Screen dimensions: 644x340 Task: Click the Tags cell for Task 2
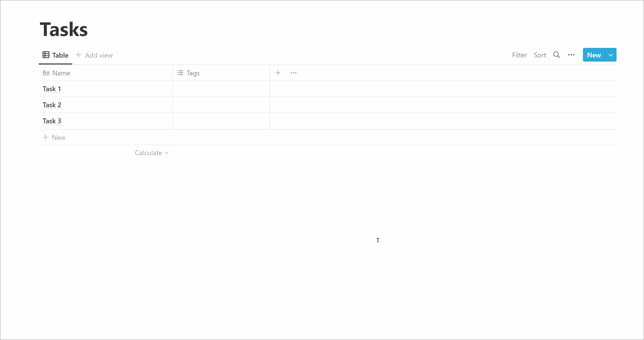coord(221,105)
